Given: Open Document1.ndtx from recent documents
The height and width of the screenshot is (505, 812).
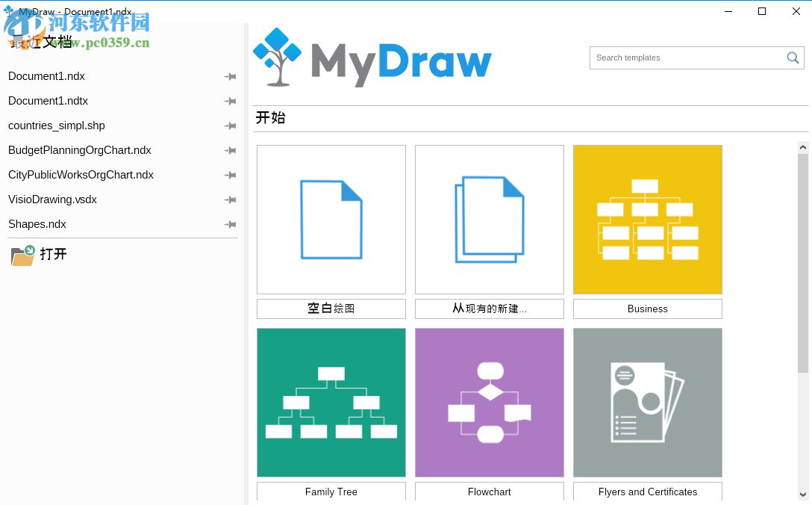Looking at the screenshot, I should 48,101.
